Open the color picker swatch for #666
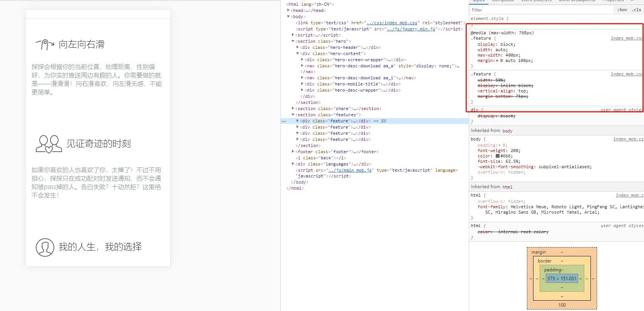The image size is (644, 311). [x=498, y=156]
